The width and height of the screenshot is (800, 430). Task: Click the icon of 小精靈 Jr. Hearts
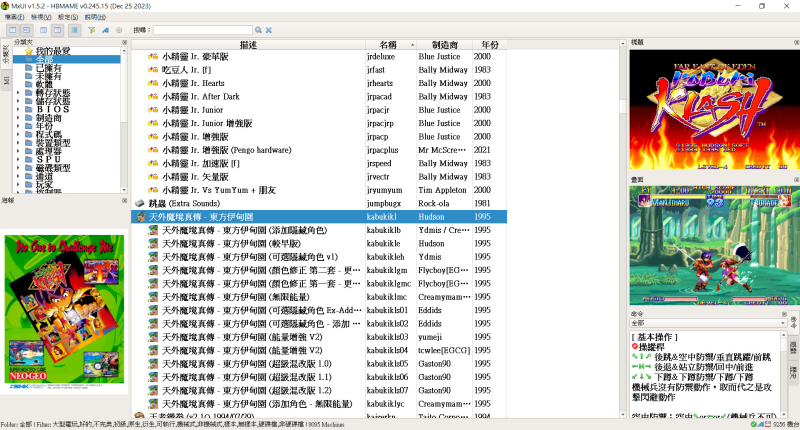pyautogui.click(x=153, y=83)
